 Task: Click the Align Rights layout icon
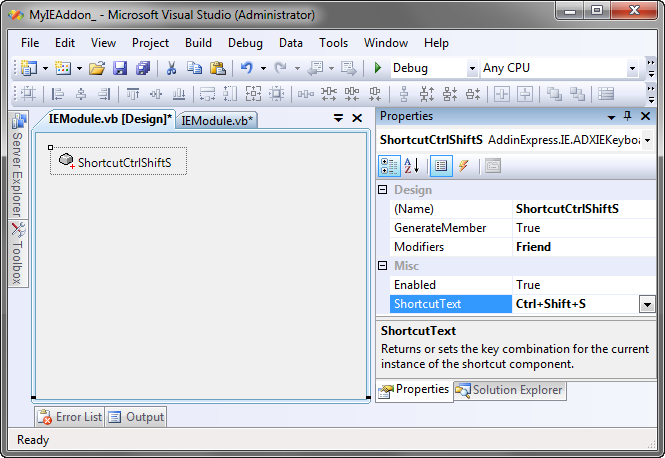pos(104,94)
